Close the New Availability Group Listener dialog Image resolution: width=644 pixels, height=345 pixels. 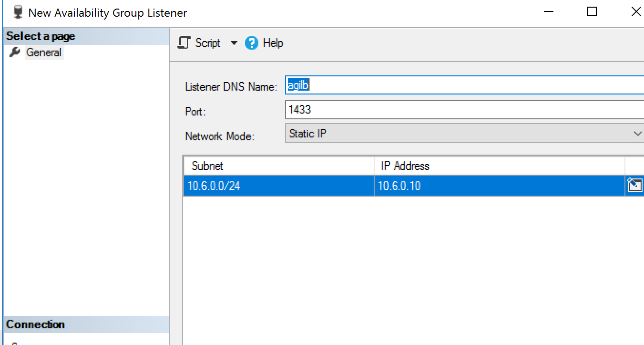coord(635,12)
